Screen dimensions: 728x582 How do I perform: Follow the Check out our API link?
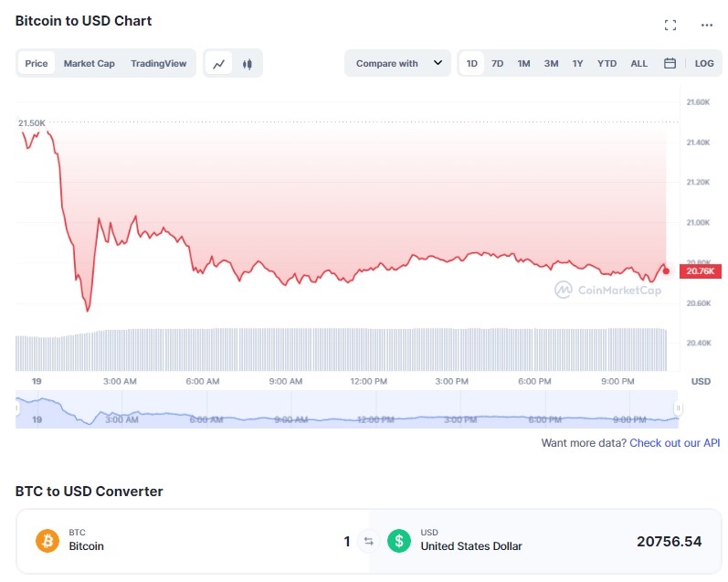(x=675, y=443)
